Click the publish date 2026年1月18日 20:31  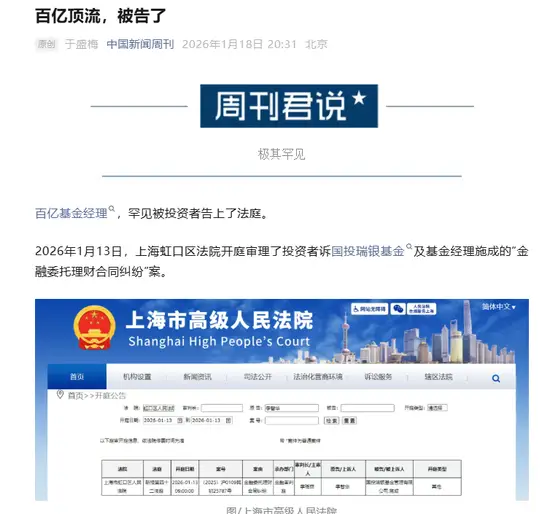point(239,44)
